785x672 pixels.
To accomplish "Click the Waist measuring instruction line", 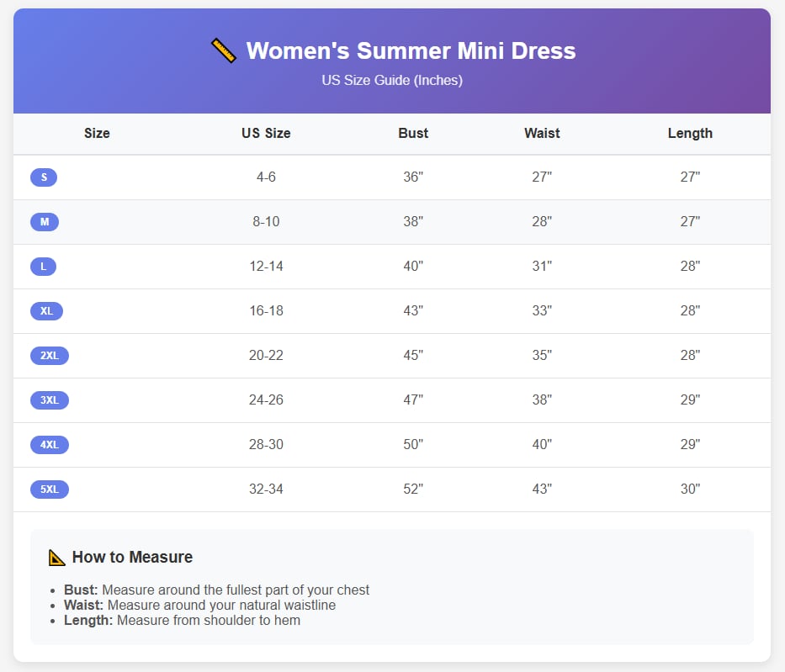I will [199, 605].
